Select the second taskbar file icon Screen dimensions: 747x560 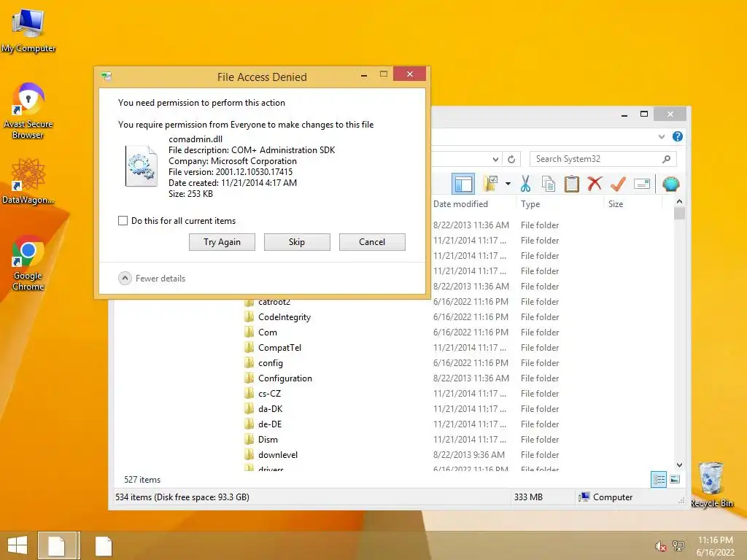[104, 545]
